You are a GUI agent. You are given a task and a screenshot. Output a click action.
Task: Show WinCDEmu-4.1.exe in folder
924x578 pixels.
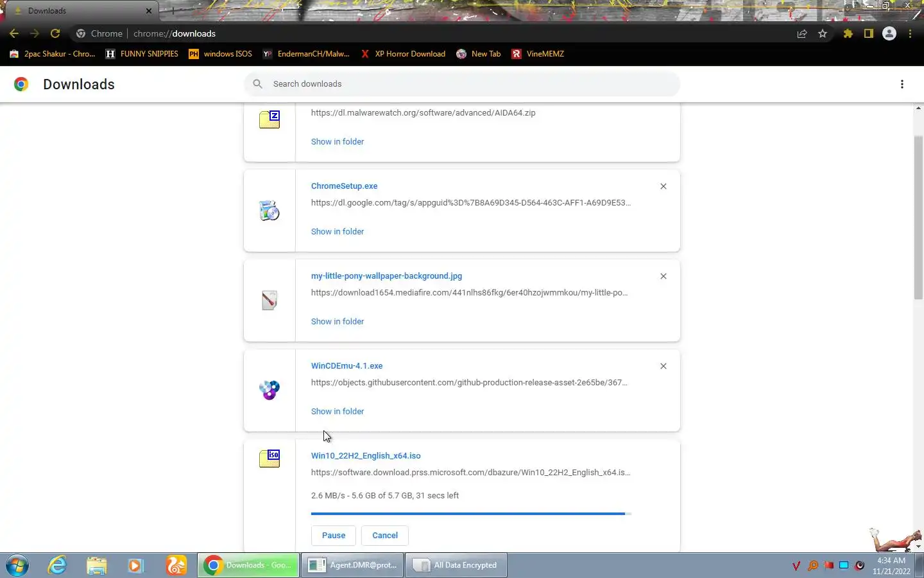tap(338, 411)
